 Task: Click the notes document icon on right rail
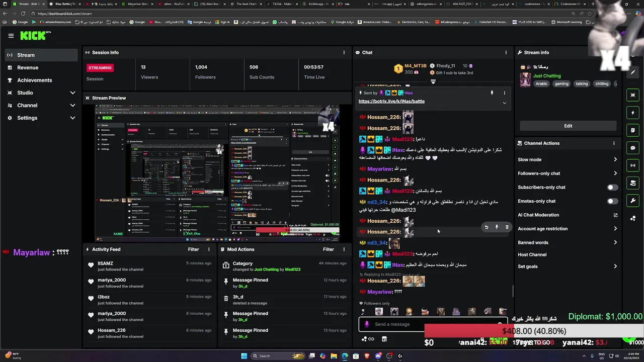(x=633, y=130)
